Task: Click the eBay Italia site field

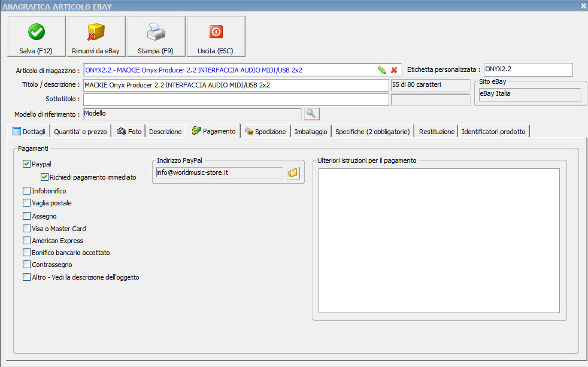Action: (530, 95)
